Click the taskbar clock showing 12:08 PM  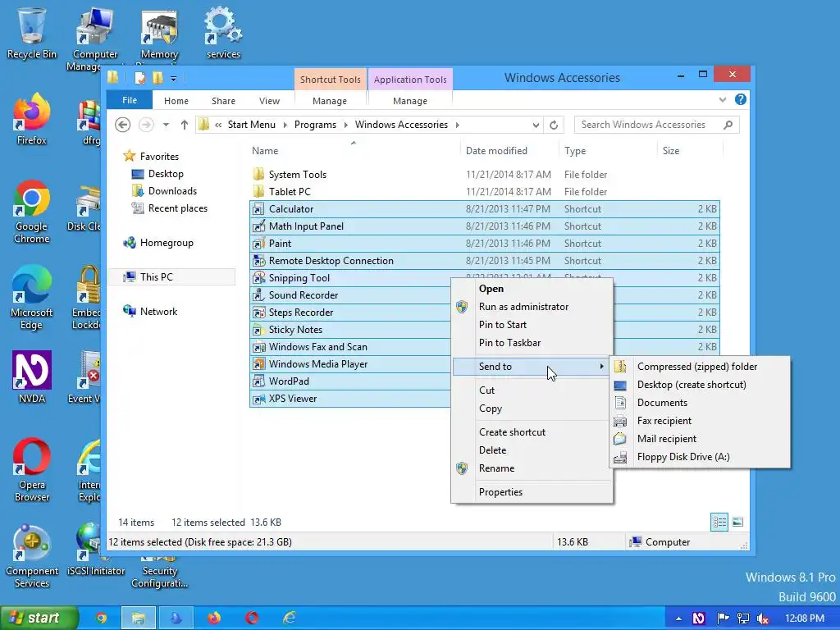pyautogui.click(x=804, y=619)
